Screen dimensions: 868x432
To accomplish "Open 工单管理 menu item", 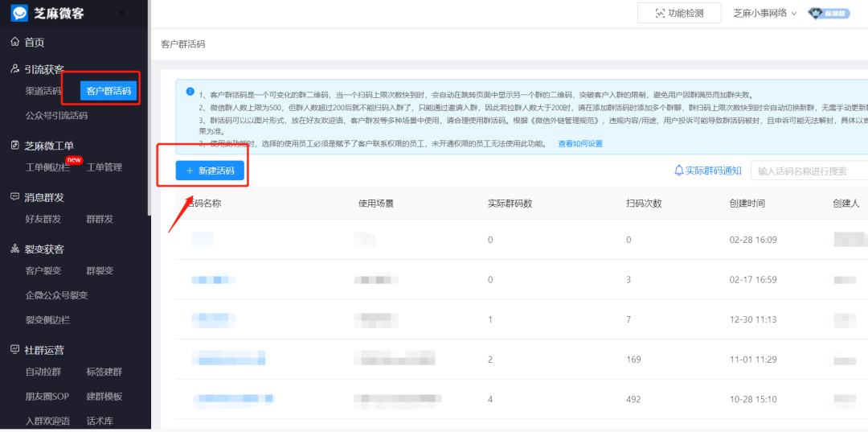I will pos(104,167).
